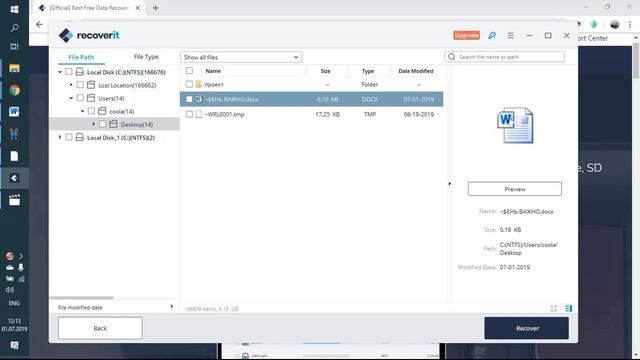640x360 pixels.
Task: Select the Best Free Data Recovery Chrome tab
Action: (x=90, y=8)
